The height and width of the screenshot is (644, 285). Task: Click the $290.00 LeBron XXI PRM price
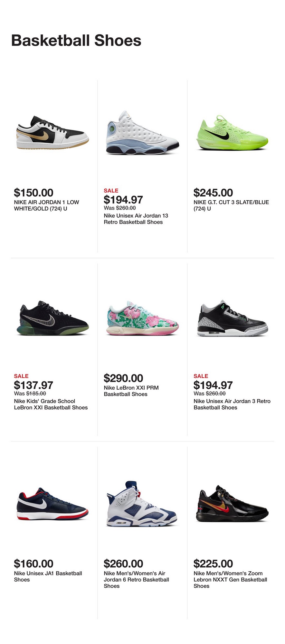(123, 378)
